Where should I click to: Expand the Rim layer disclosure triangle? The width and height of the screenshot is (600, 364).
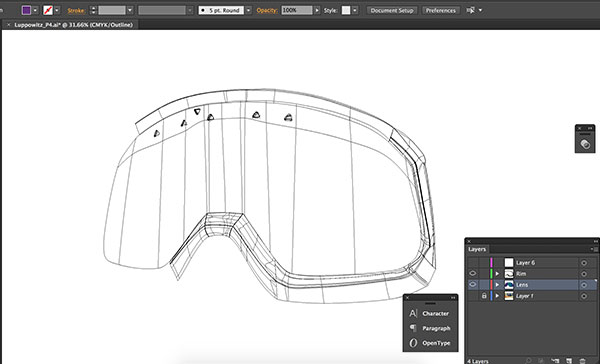pos(497,274)
